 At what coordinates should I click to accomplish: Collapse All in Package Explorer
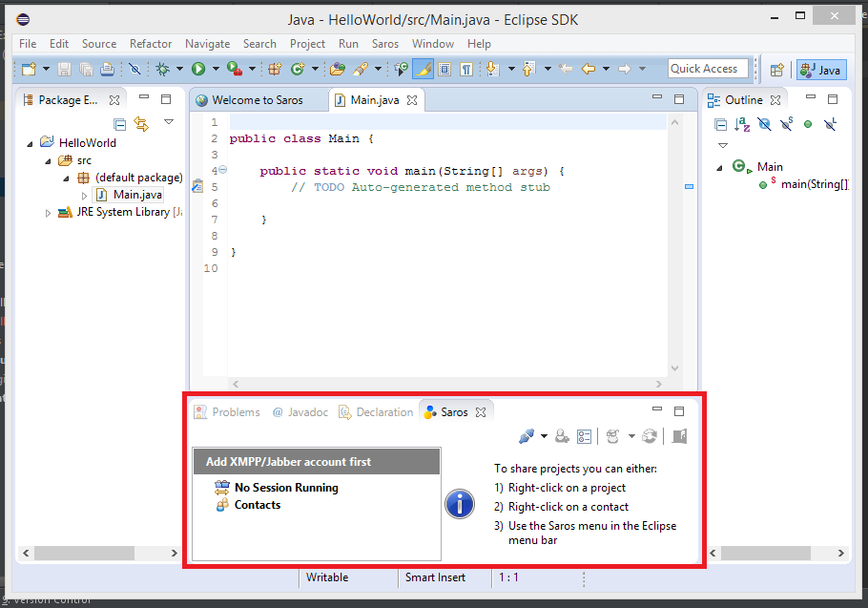point(119,125)
